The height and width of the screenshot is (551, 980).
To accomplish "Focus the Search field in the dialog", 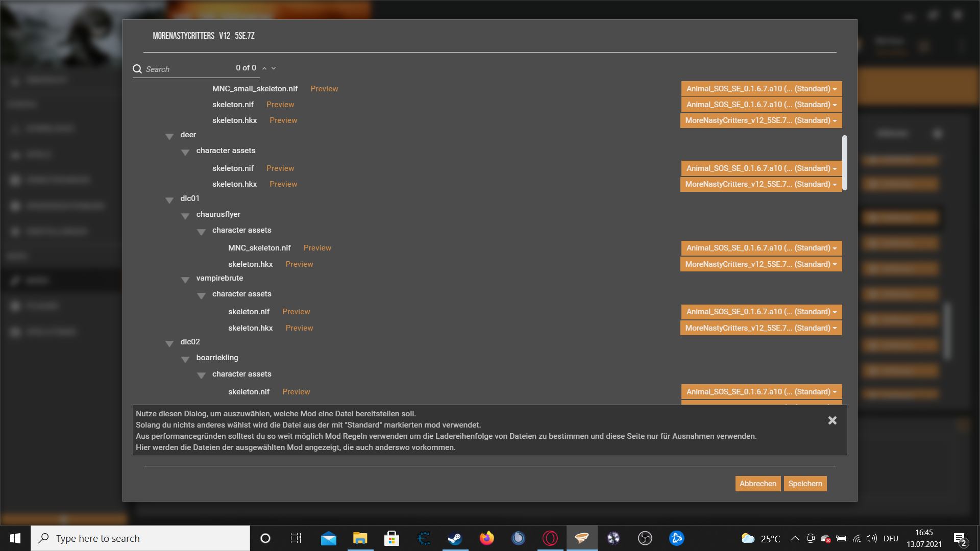I will (189, 69).
